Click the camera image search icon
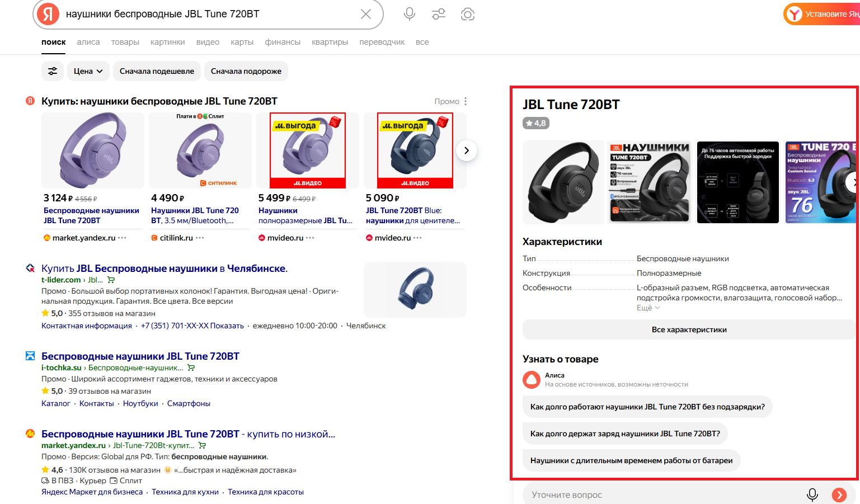860x504 pixels. click(468, 14)
